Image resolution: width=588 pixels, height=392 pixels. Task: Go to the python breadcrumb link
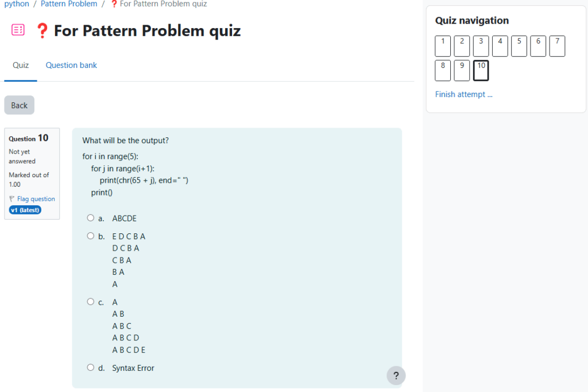[x=17, y=4]
